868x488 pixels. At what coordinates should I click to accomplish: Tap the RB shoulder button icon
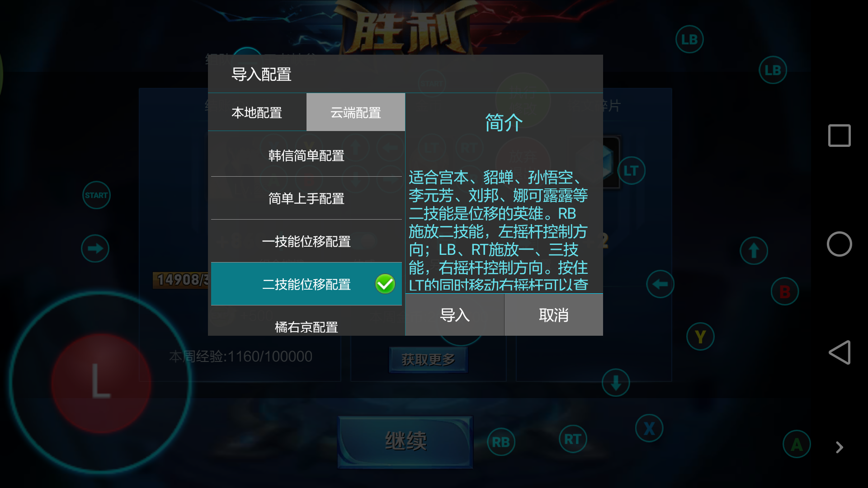coord(501,442)
